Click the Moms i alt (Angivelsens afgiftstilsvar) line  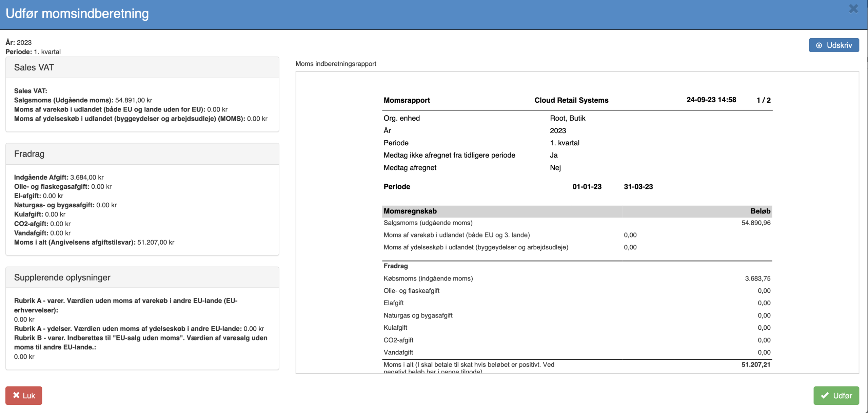pos(94,242)
